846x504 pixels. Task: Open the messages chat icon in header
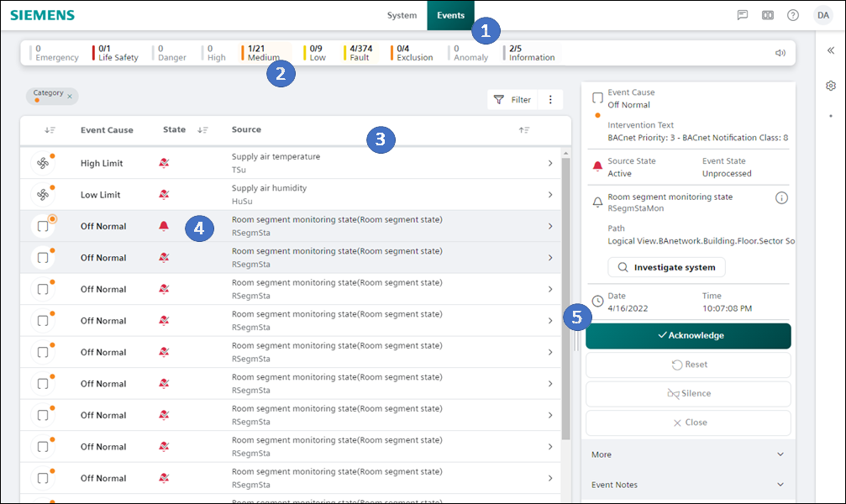tap(743, 15)
